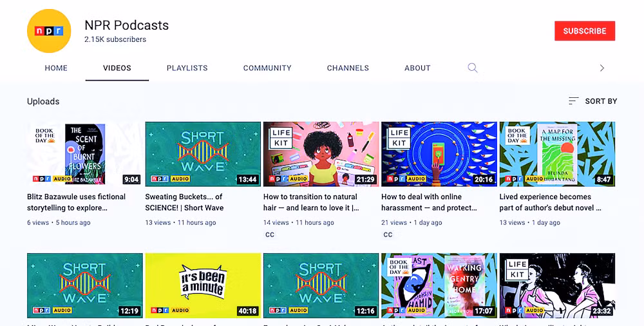Screen dimensions: 644x326
Task: Switch to the HOME tab
Action: click(x=56, y=68)
